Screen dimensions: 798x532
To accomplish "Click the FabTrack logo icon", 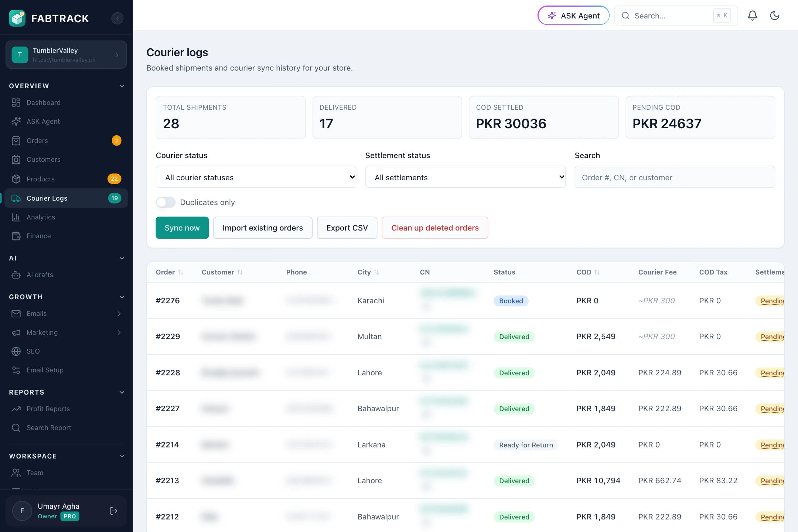I will click(17, 18).
